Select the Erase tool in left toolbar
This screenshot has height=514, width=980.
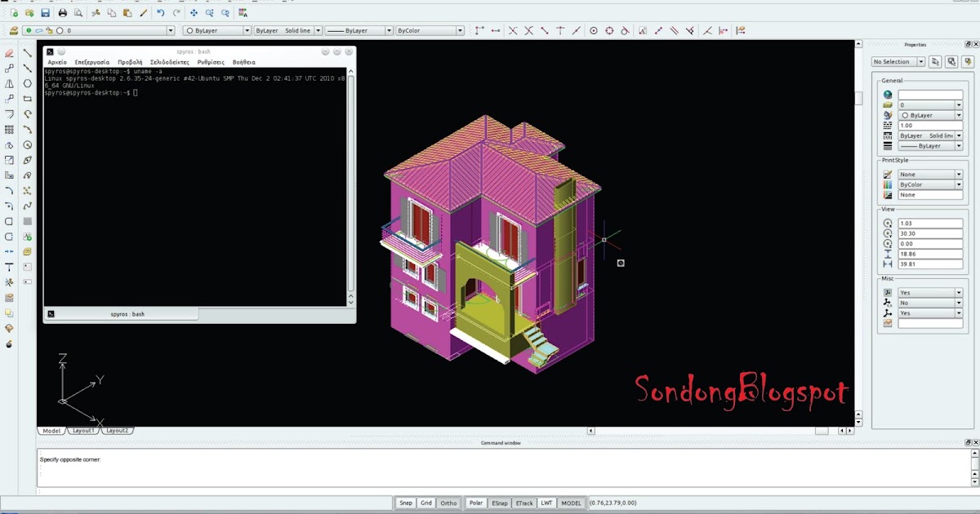coord(9,53)
